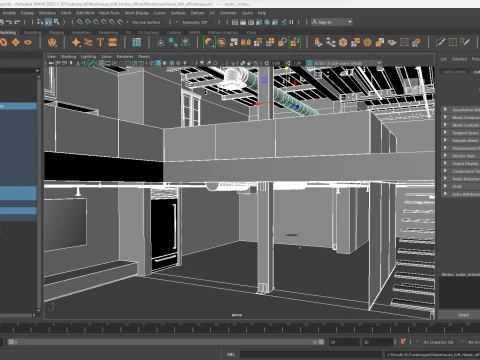
Task: Select the Multi-Cut knife tool icon
Action: [x=441, y=42]
